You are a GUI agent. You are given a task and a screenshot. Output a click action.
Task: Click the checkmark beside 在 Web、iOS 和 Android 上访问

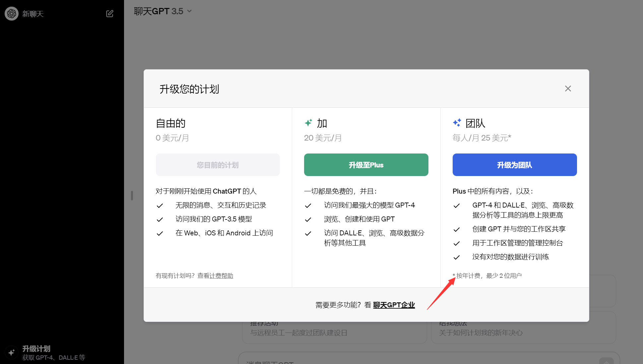coord(160,234)
